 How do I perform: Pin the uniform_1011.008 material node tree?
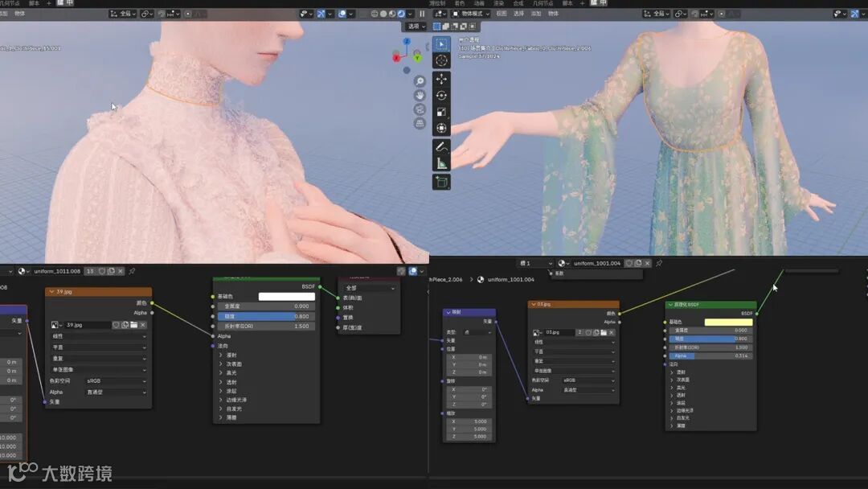[132, 272]
